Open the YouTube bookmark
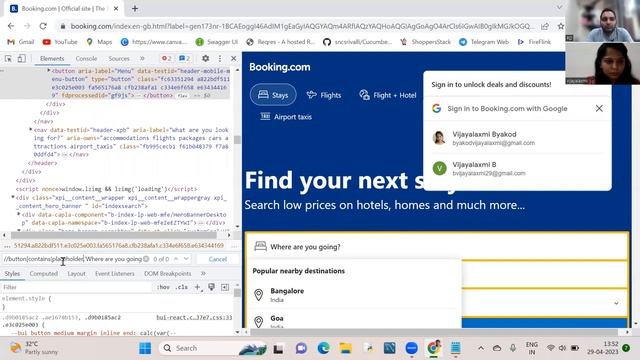640x360 pixels. 60,42
